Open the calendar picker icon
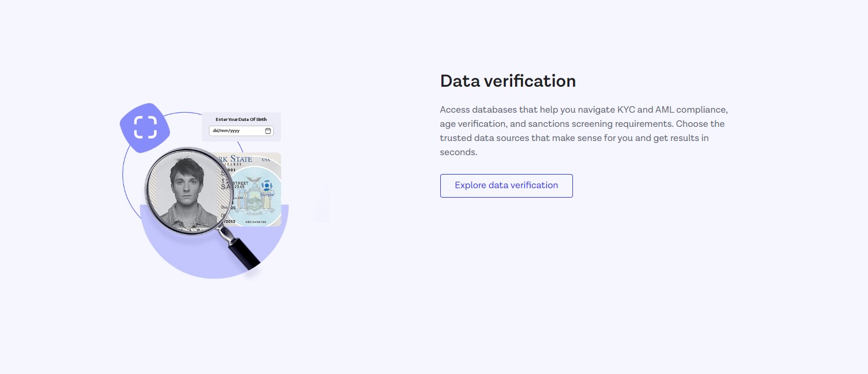The width and height of the screenshot is (868, 374). (268, 131)
